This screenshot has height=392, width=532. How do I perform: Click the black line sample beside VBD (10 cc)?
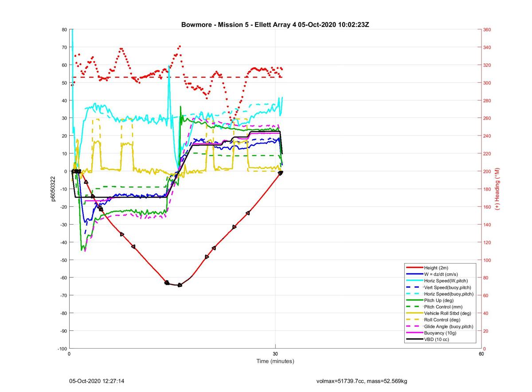[x=414, y=339]
